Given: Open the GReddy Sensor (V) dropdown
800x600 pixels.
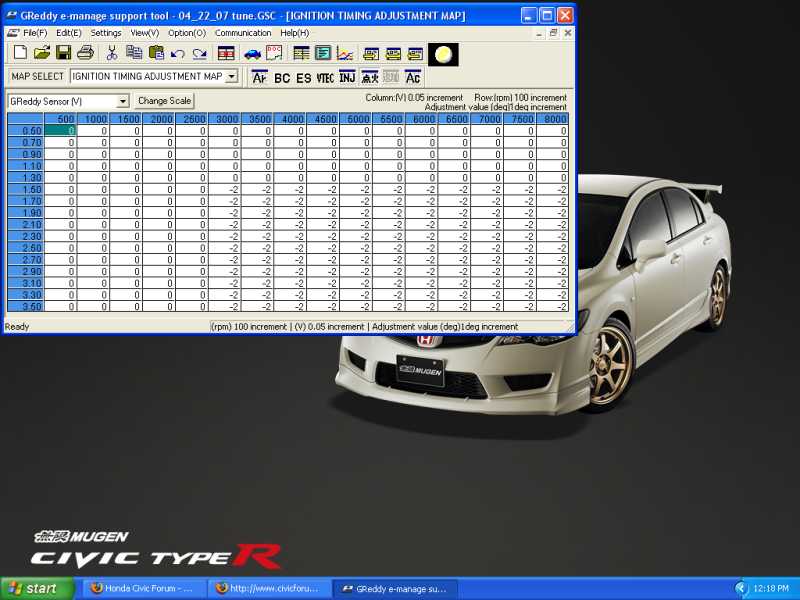Looking at the screenshot, I should click(123, 101).
